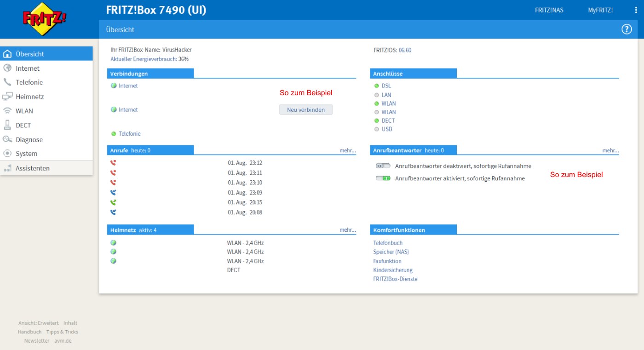The image size is (644, 350).
Task: Click the FRITZ! logo
Action: (x=45, y=19)
